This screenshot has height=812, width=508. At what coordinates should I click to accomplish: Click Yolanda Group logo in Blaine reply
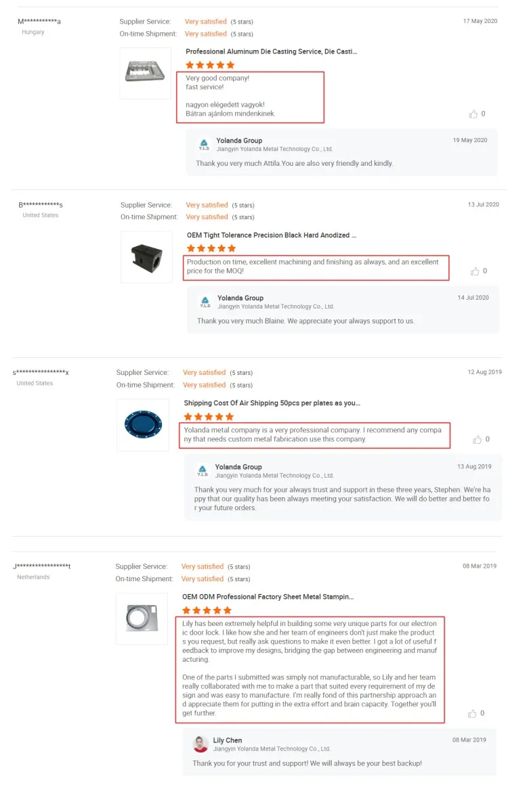point(205,302)
